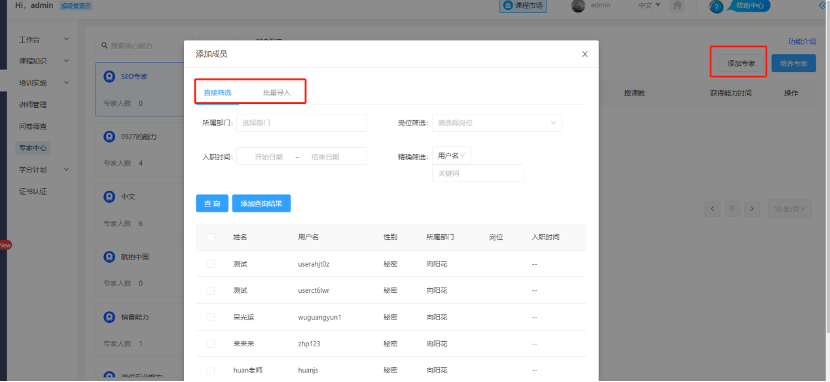Click the badge icon of the 中文 card
This screenshot has height=382, width=830.
click(x=109, y=197)
